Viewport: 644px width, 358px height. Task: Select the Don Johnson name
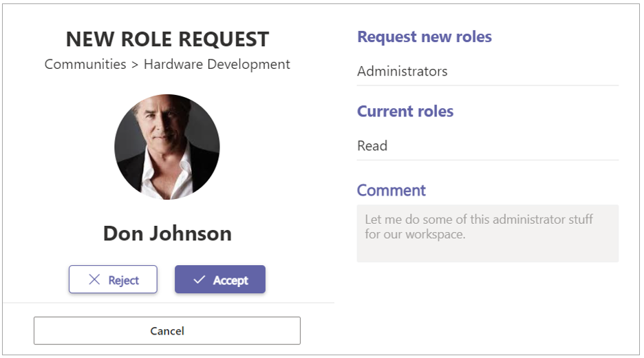point(168,233)
